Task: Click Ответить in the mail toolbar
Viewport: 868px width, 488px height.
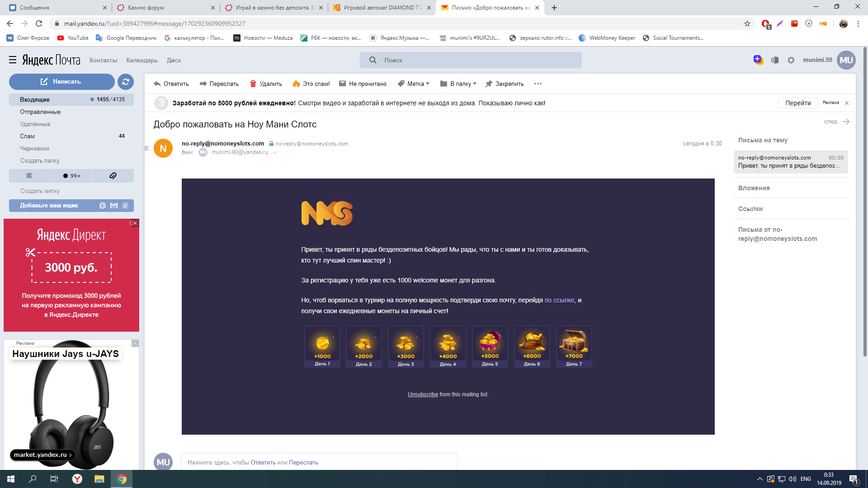Action: pos(171,84)
